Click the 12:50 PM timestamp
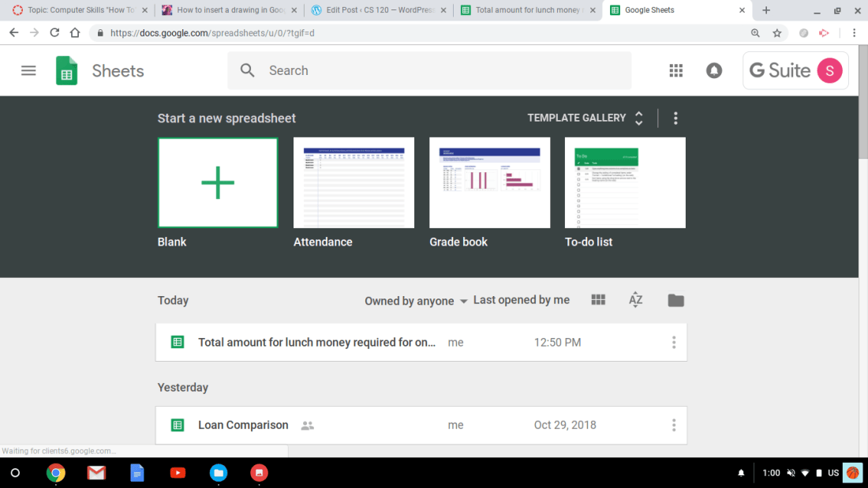This screenshot has height=488, width=868. tap(557, 343)
